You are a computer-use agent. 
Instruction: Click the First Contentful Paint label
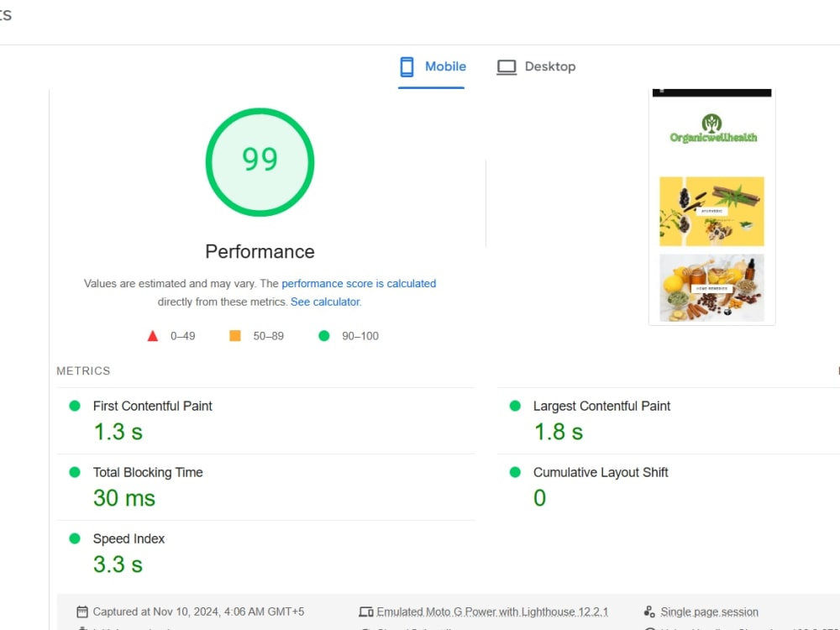coord(153,406)
